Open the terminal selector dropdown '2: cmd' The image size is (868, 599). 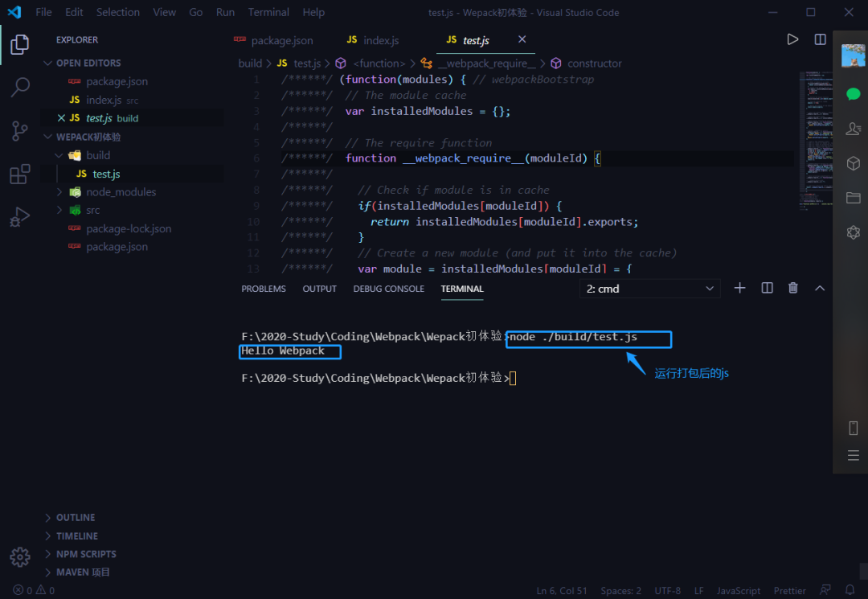click(650, 289)
